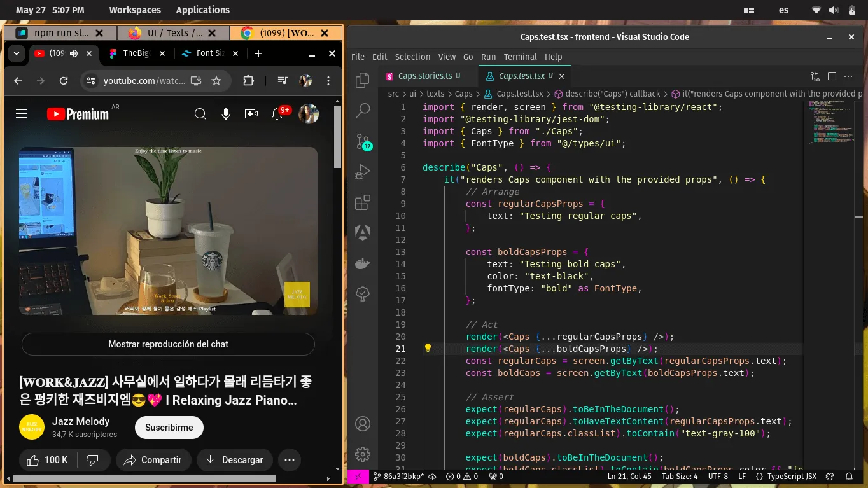868x488 pixels.
Task: Search YouTube with the magnifier icon
Action: (200, 114)
